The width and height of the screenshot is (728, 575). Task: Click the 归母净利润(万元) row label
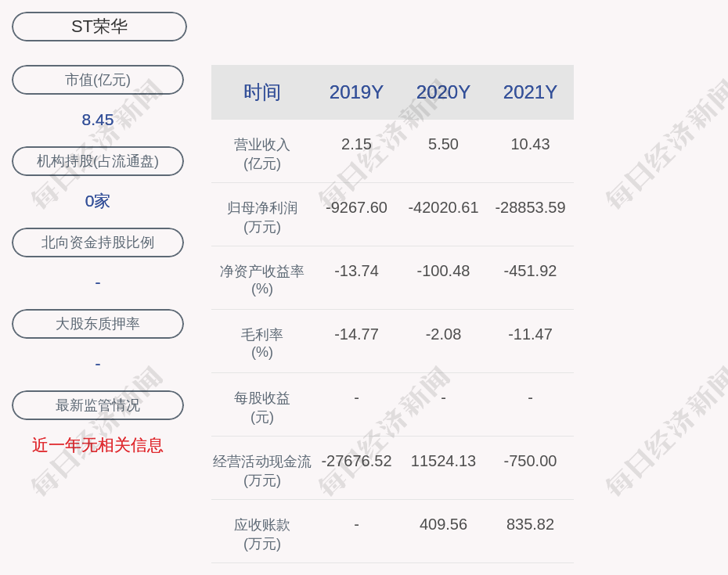pos(262,217)
